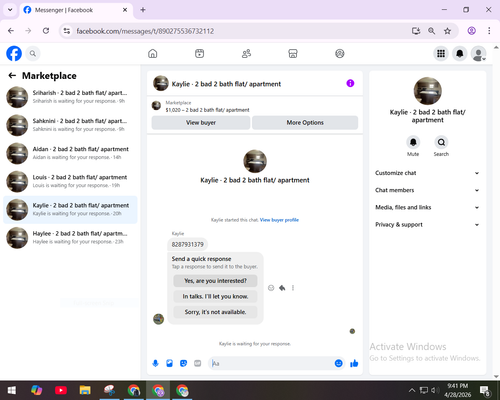
Task: Go back in Chrome browser
Action: pyautogui.click(x=11, y=31)
